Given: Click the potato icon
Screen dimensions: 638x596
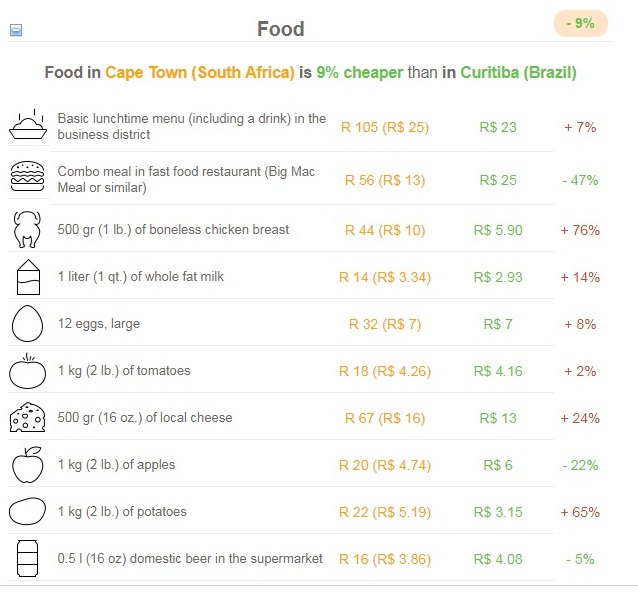Looking at the screenshot, I should (x=27, y=512).
